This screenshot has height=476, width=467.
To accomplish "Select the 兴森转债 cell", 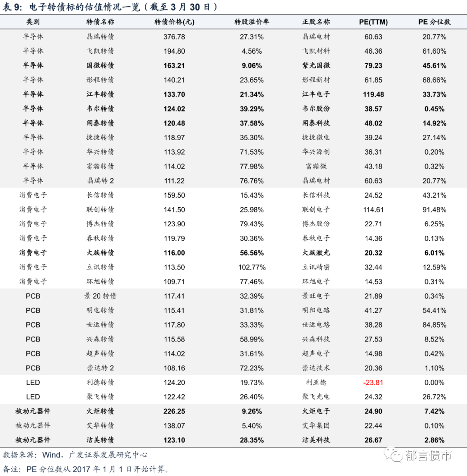I will tap(100, 339).
